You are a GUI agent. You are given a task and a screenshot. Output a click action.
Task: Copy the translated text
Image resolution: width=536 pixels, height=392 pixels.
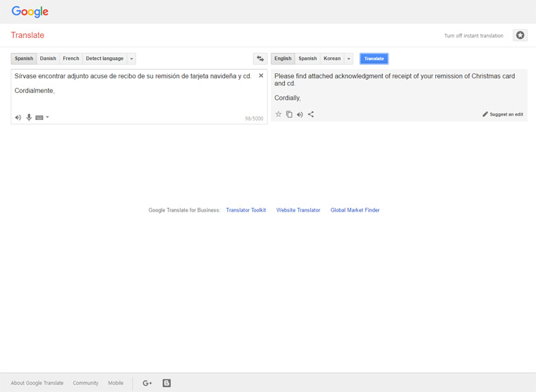289,114
